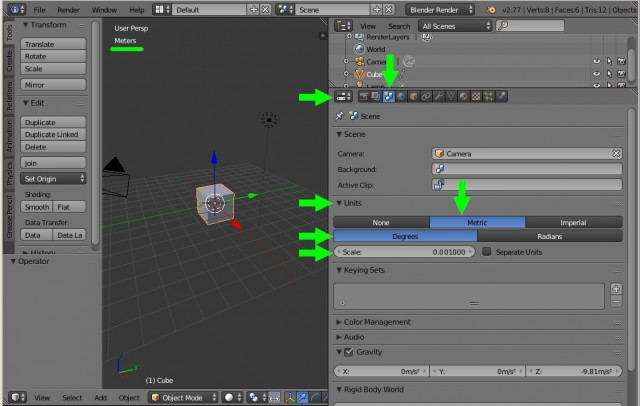Open the Properties editor type selector

pyautogui.click(x=343, y=96)
